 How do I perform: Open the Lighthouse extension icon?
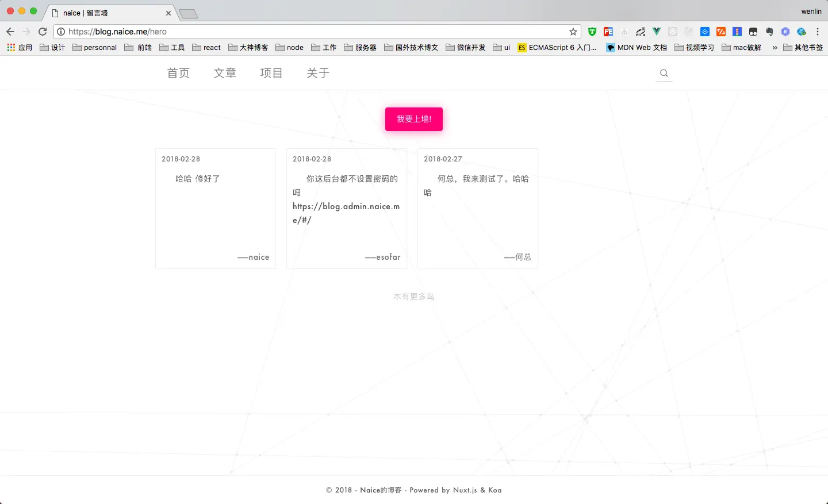point(737,32)
